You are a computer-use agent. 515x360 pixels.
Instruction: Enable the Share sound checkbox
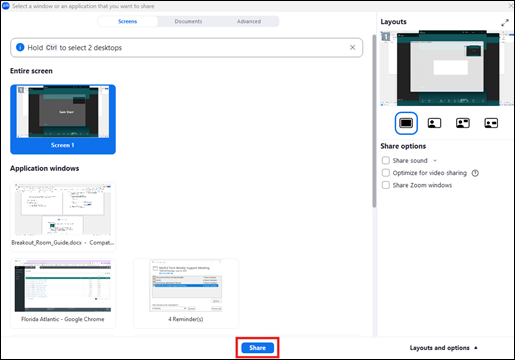click(x=386, y=160)
